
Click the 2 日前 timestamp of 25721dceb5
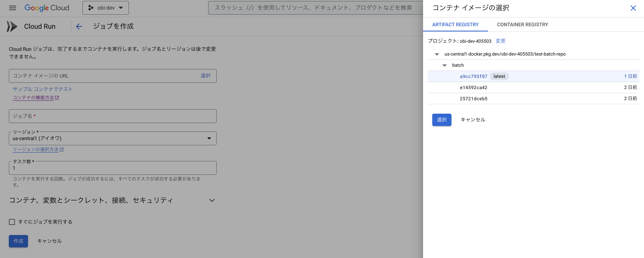[630, 98]
